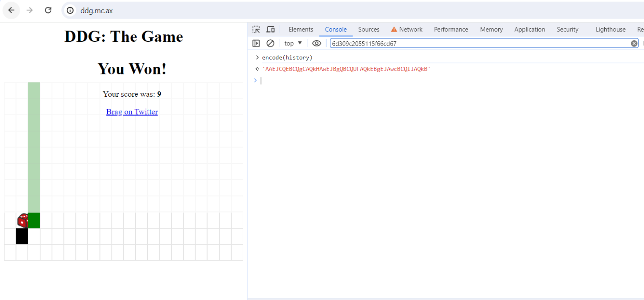Click the Brag on Twitter link
644x300 pixels.
coord(132,112)
